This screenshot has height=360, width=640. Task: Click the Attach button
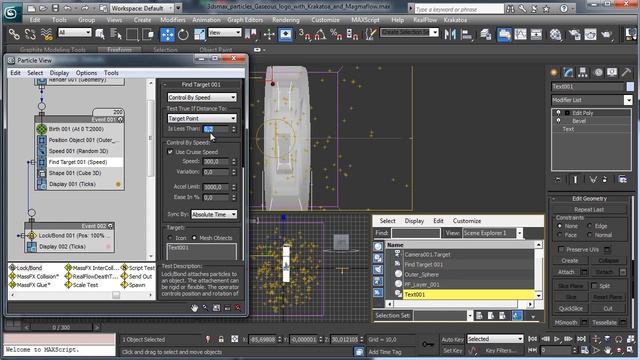[x=566, y=272]
